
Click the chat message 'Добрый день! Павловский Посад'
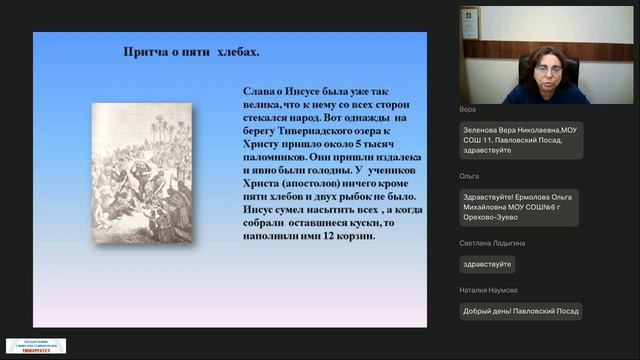[520, 311]
